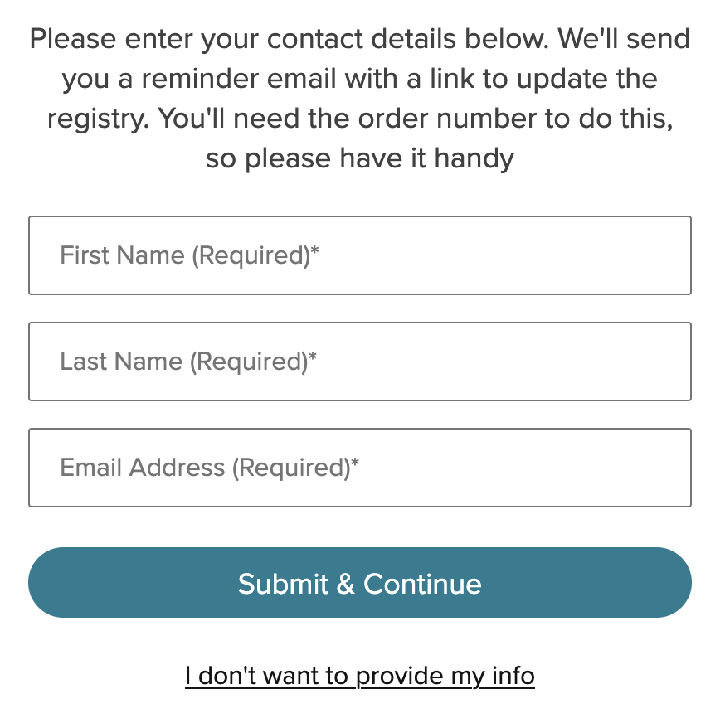
Task: Focus the Email Address (Required) text box
Action: click(360, 468)
